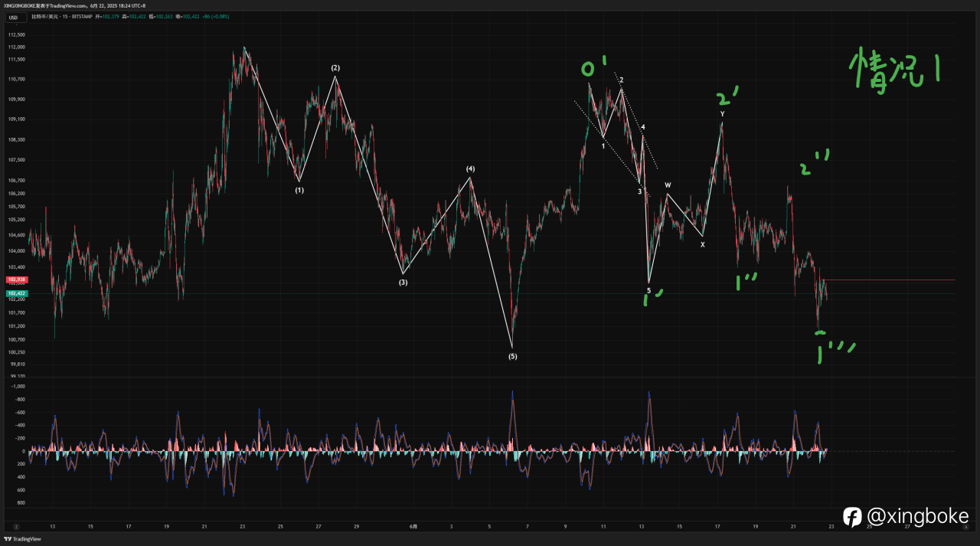980x546 pixels.
Task: Click the auto-scale A icon at axis corner
Action: pyautogui.click(x=965, y=526)
